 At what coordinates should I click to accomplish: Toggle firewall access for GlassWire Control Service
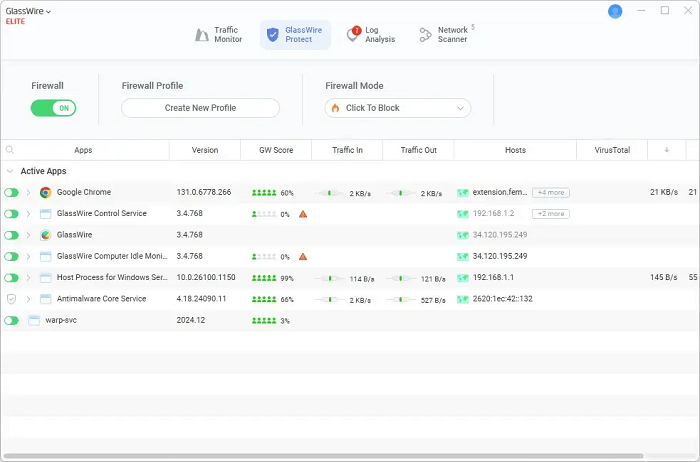(x=12, y=214)
